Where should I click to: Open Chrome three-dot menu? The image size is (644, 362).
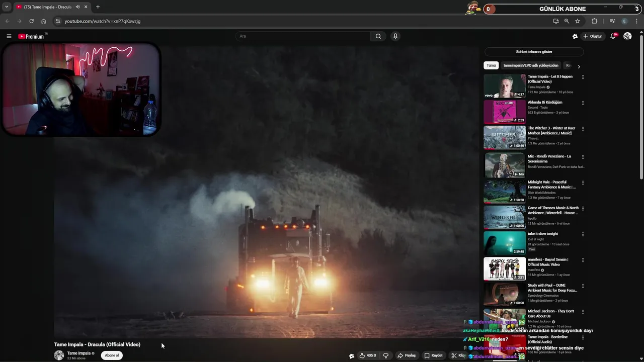pyautogui.click(x=637, y=21)
